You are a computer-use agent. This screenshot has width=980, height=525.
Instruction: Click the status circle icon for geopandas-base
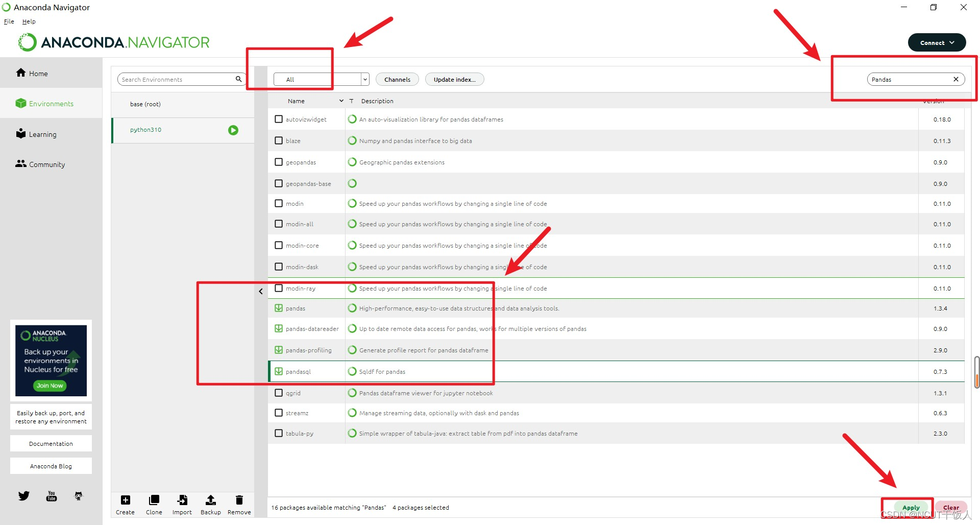(x=352, y=183)
